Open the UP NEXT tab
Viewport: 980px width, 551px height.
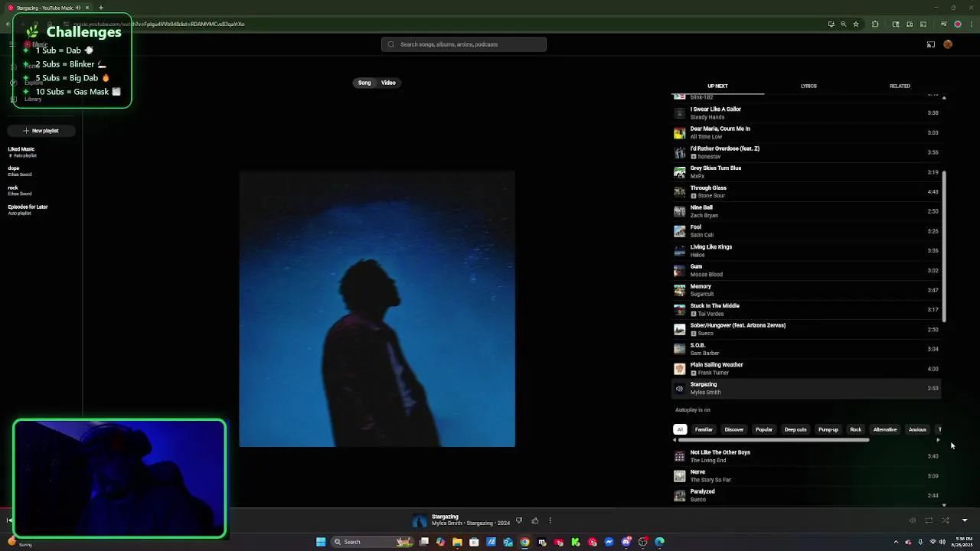pyautogui.click(x=717, y=86)
